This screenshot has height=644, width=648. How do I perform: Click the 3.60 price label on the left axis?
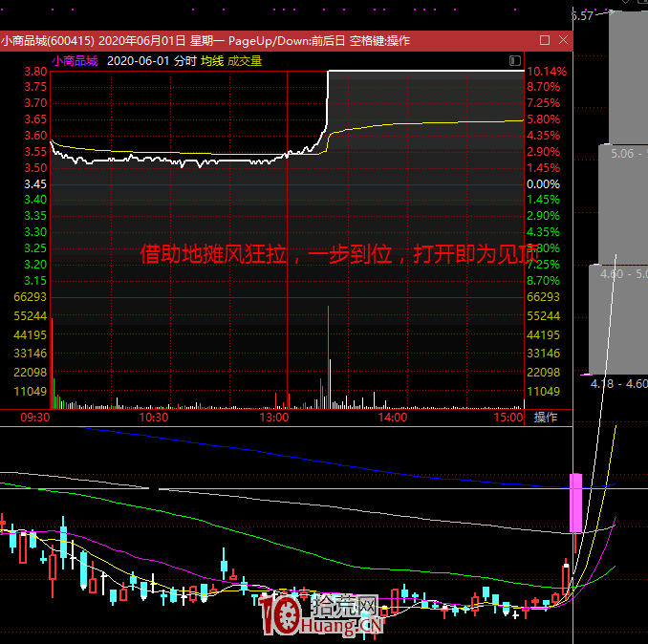pos(35,136)
